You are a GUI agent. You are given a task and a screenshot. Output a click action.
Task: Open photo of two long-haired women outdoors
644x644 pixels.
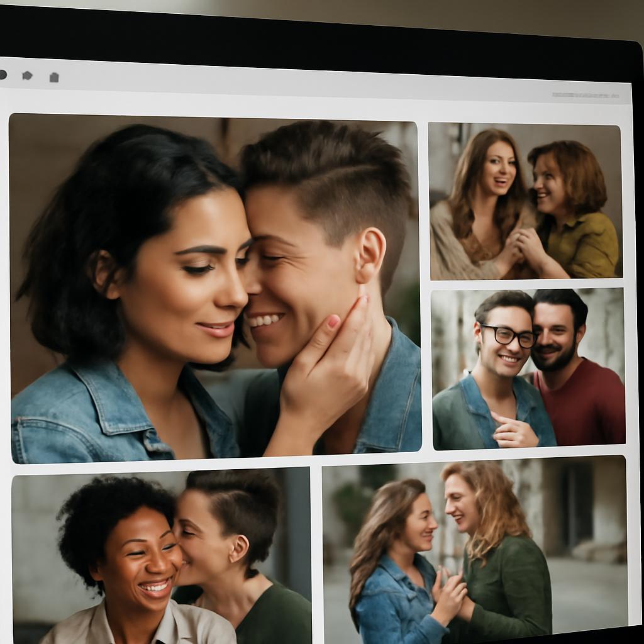pyautogui.click(x=475, y=548)
